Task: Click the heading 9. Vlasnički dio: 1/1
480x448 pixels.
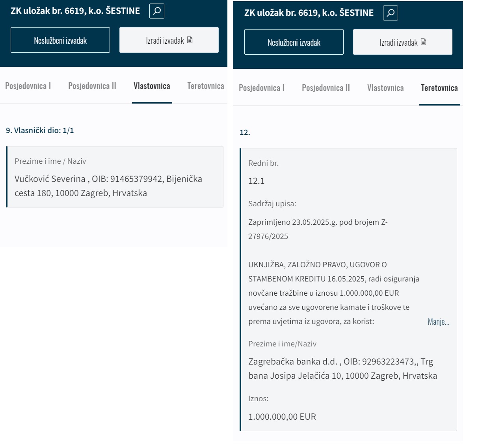Action: click(x=40, y=130)
